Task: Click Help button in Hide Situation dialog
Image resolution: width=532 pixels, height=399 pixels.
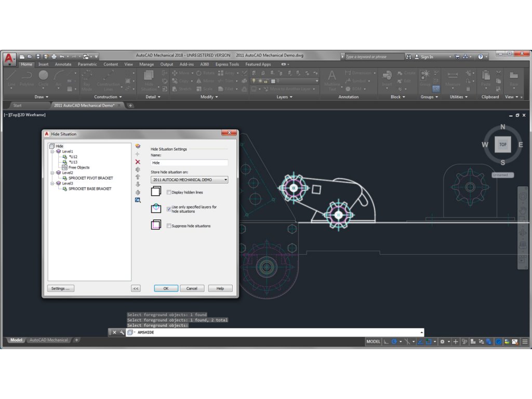Action: point(220,288)
